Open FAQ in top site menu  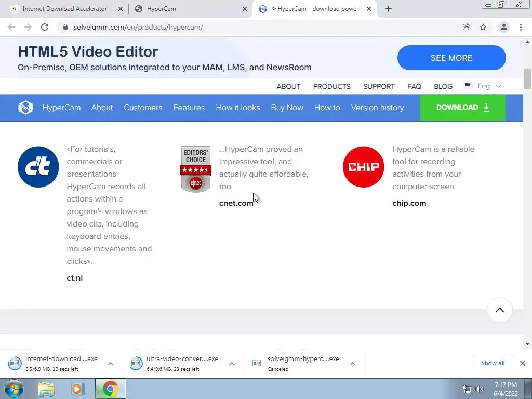(414, 87)
